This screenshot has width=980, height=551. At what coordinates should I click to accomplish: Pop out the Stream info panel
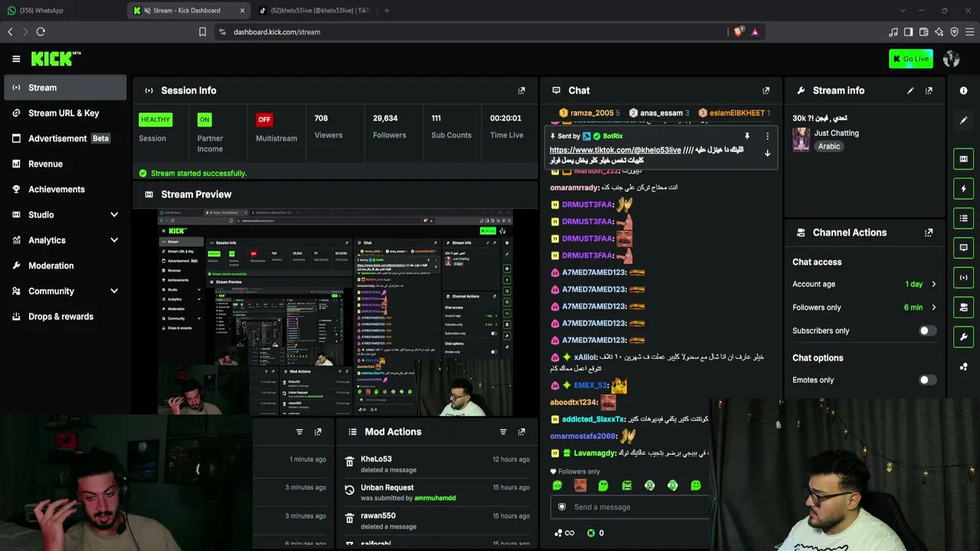(x=929, y=90)
